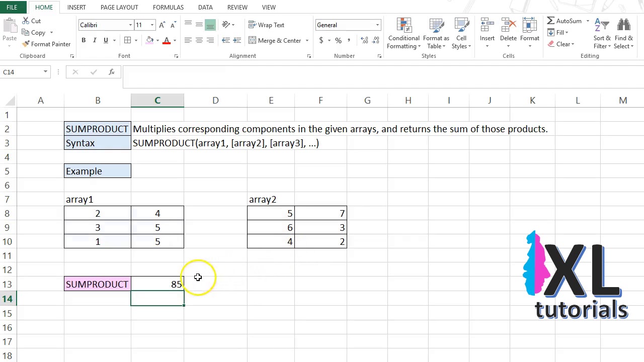Viewport: 644px width, 362px height.
Task: Switch to the VIEW tab
Action: pyautogui.click(x=269, y=7)
